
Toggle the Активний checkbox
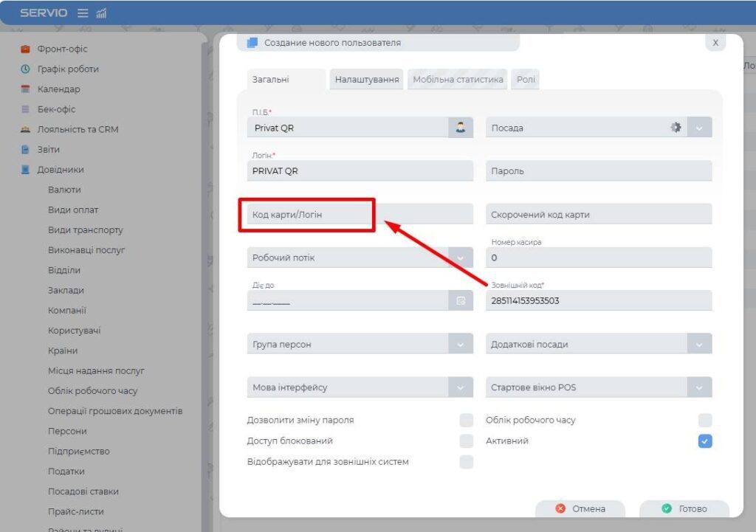[x=705, y=441]
